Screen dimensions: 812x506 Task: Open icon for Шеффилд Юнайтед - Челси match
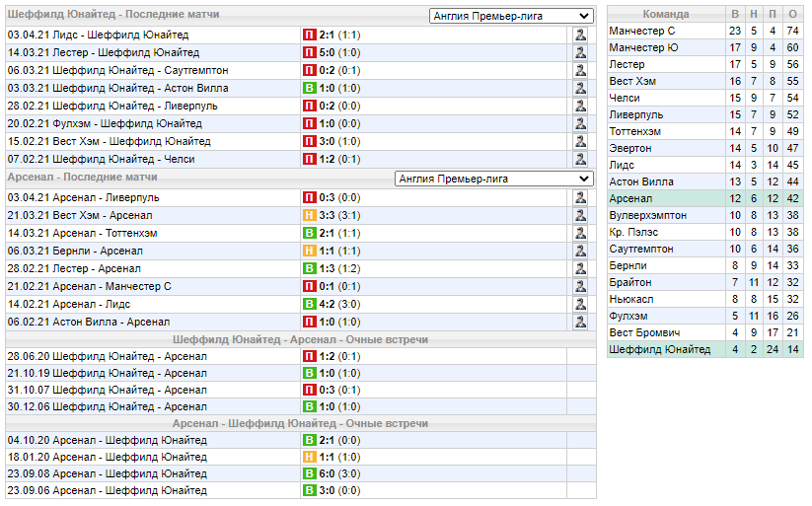pos(580,159)
